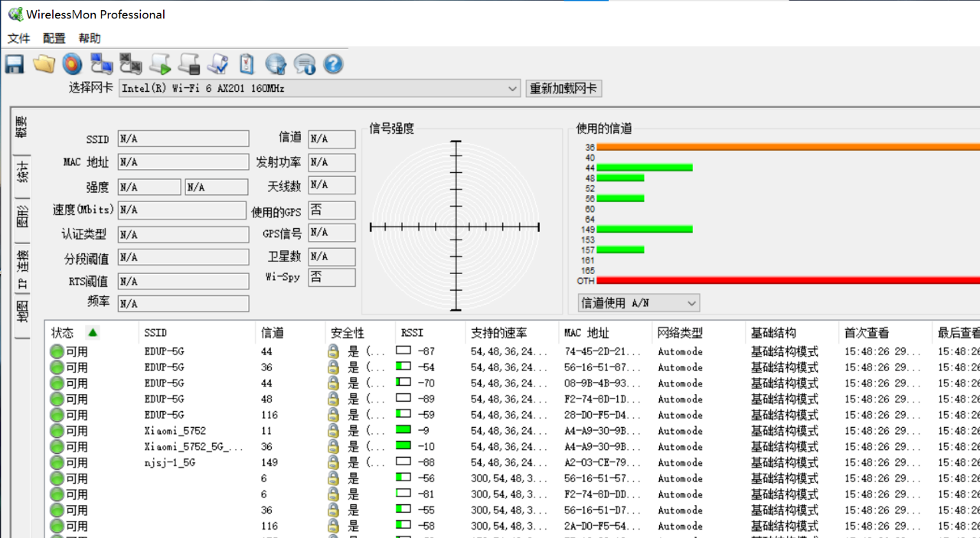The height and width of the screenshot is (538, 980).
Task: Click the orange channel 36 usage bar
Action: click(x=787, y=147)
